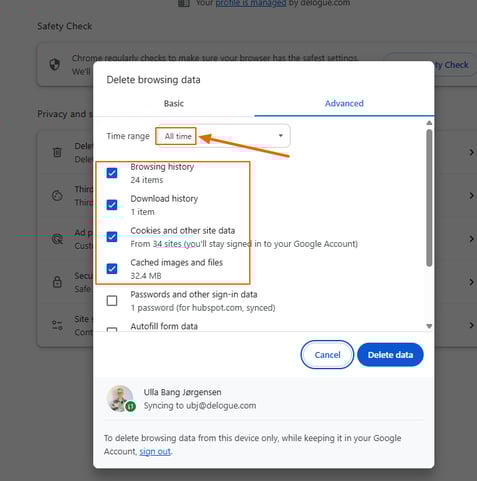This screenshot has width=477, height=481.
Task: Click the green sync badge on avatar
Action: tap(131, 406)
